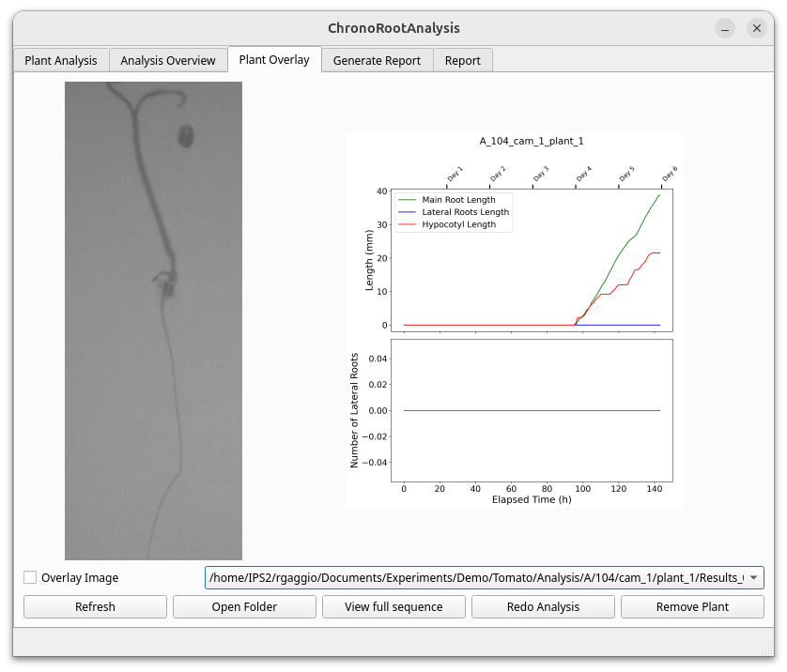
Task: Click Open Folder to browse results
Action: 244,606
